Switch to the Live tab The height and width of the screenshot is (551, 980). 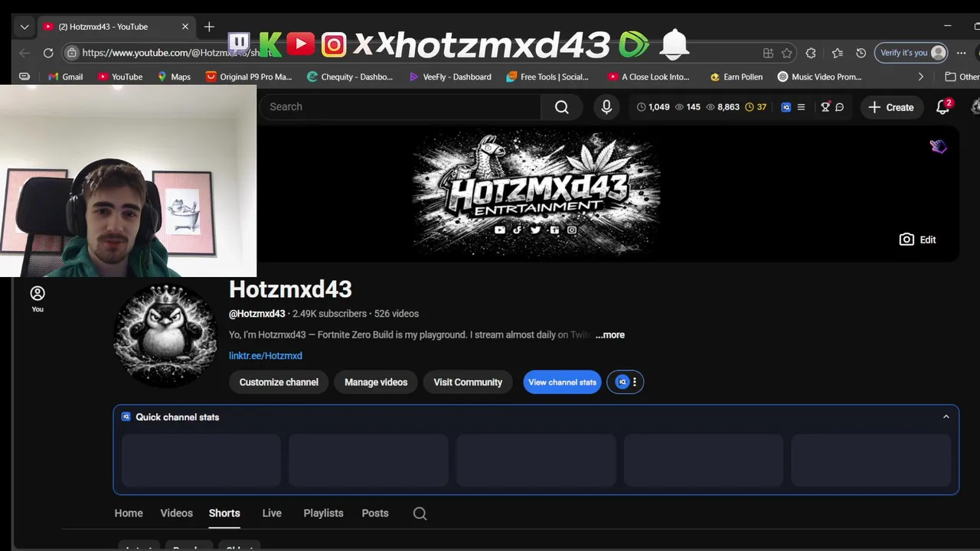tap(272, 514)
